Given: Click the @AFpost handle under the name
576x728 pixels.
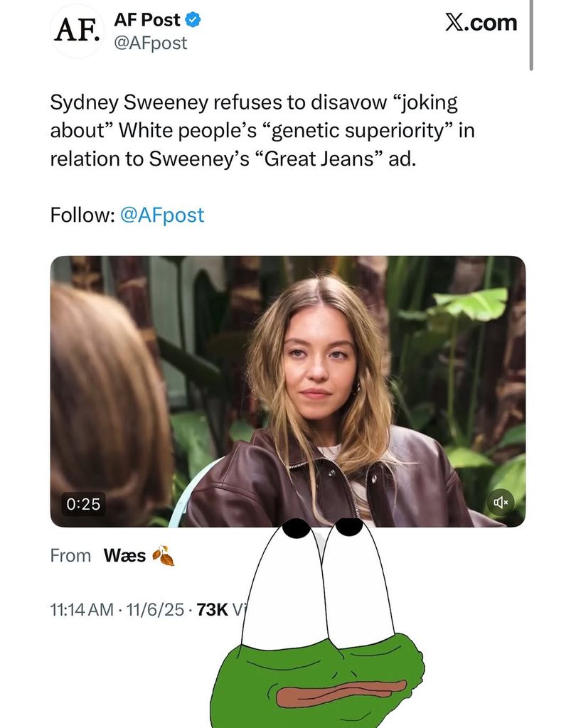Looking at the screenshot, I should [150, 43].
